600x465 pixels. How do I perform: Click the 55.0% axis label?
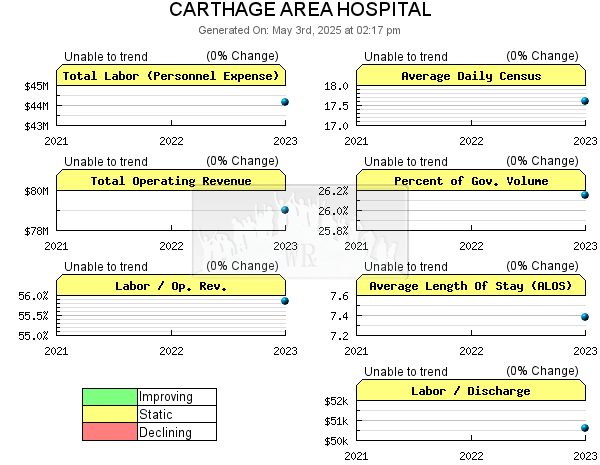click(x=33, y=336)
